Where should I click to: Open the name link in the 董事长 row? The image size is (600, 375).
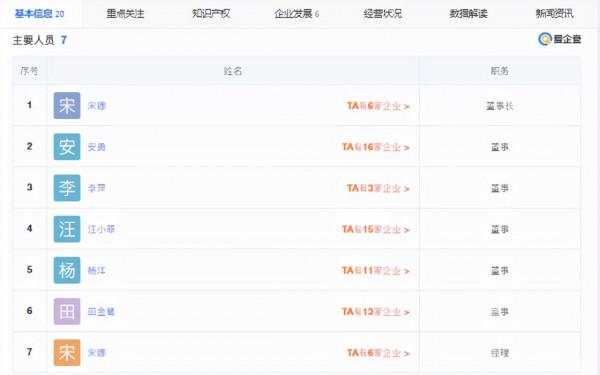tap(96, 106)
